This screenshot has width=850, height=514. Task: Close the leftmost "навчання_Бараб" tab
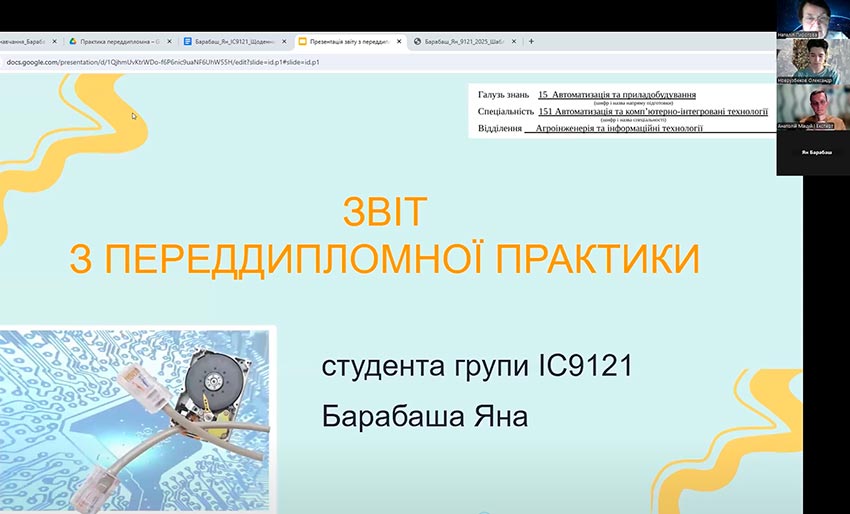[56, 41]
